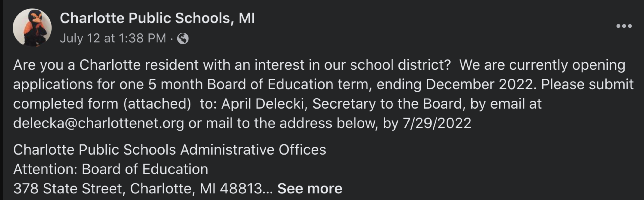Image resolution: width=644 pixels, height=200 pixels.
Task: Click the phrase Secretary to the Board
Action: [387, 104]
